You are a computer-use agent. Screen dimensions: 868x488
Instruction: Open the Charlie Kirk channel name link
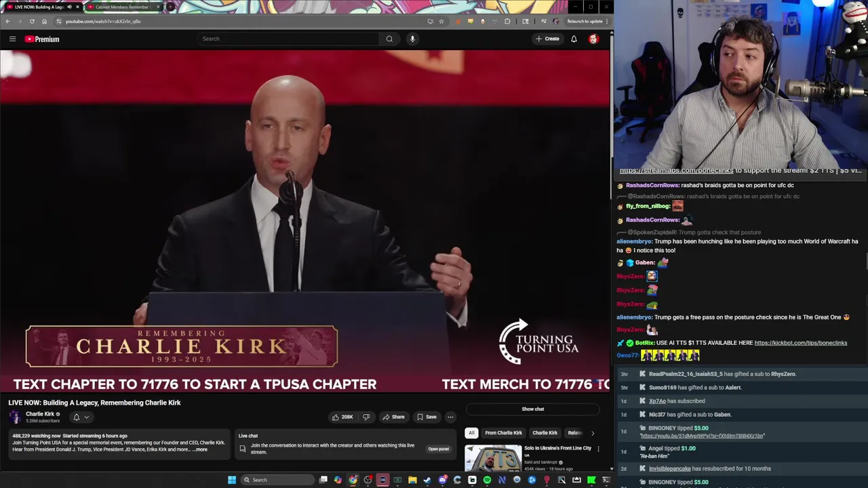click(x=40, y=414)
